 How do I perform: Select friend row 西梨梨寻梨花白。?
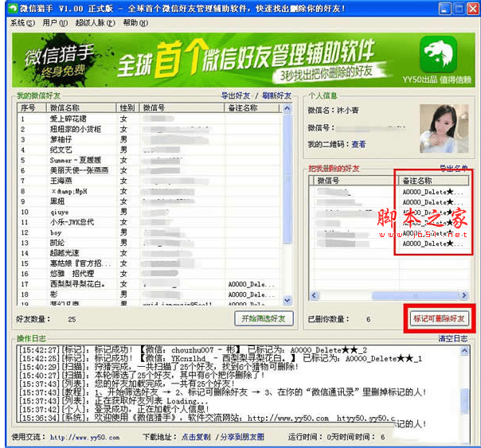coord(149,284)
